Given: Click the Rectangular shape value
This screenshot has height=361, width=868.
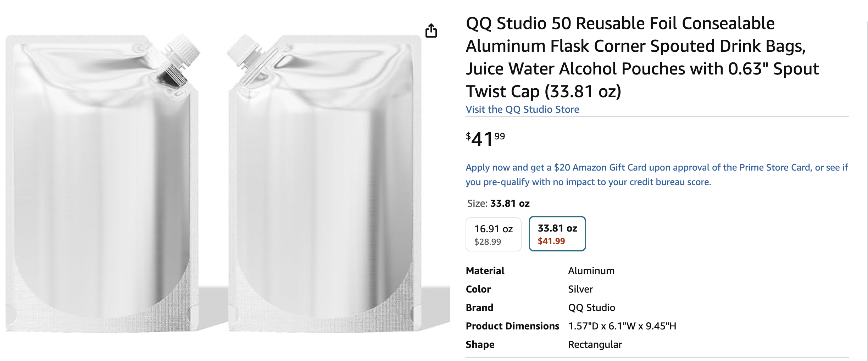Looking at the screenshot, I should tap(595, 344).
